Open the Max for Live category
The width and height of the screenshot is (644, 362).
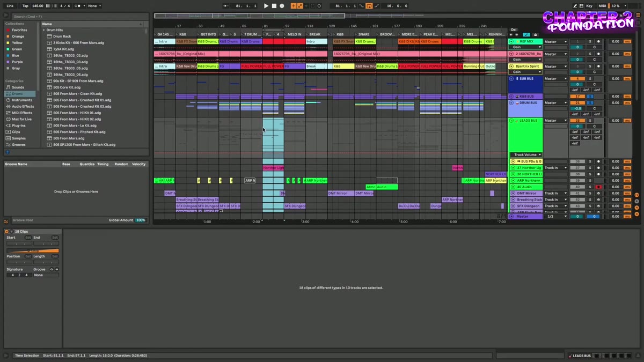coord(22,119)
